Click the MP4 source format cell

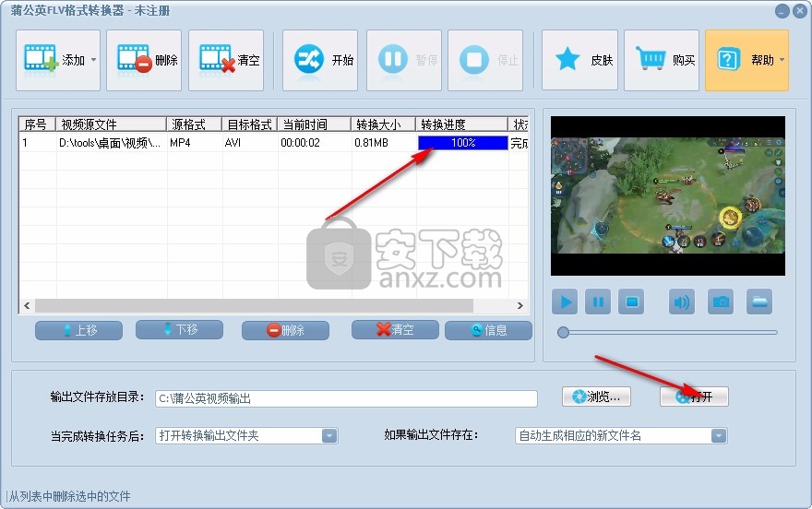pos(180,143)
